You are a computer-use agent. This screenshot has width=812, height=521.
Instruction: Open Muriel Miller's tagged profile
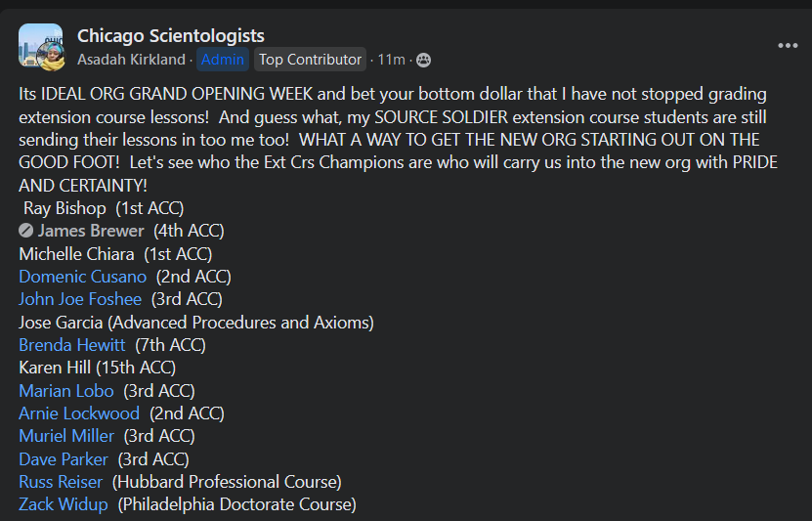point(66,436)
